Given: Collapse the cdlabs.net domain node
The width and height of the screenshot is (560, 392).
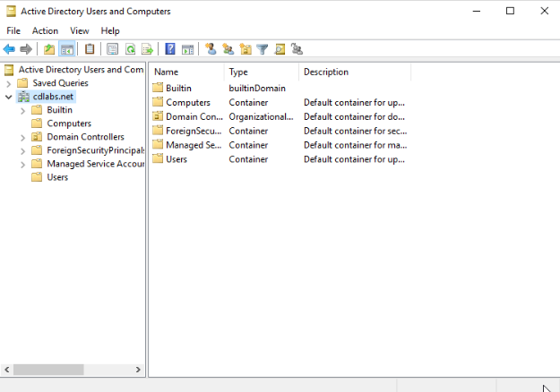Looking at the screenshot, I should point(9,97).
